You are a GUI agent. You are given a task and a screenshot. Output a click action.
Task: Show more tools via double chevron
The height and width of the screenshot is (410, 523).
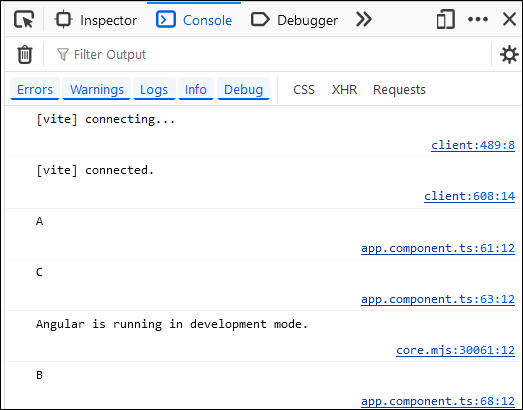point(364,19)
